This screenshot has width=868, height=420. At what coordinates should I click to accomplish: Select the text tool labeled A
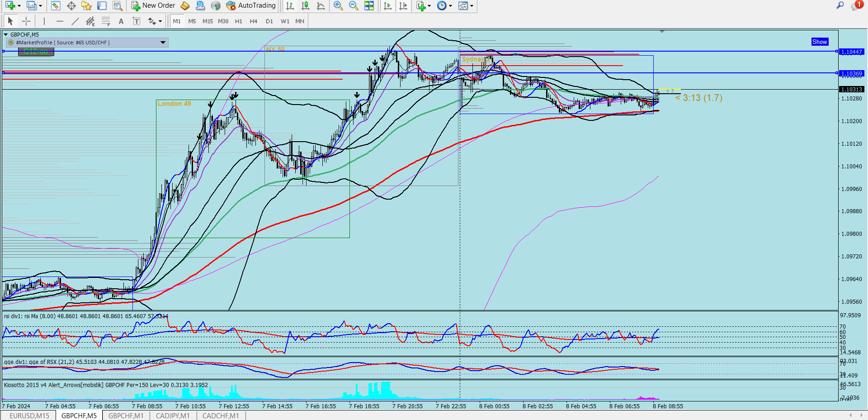tap(121, 21)
